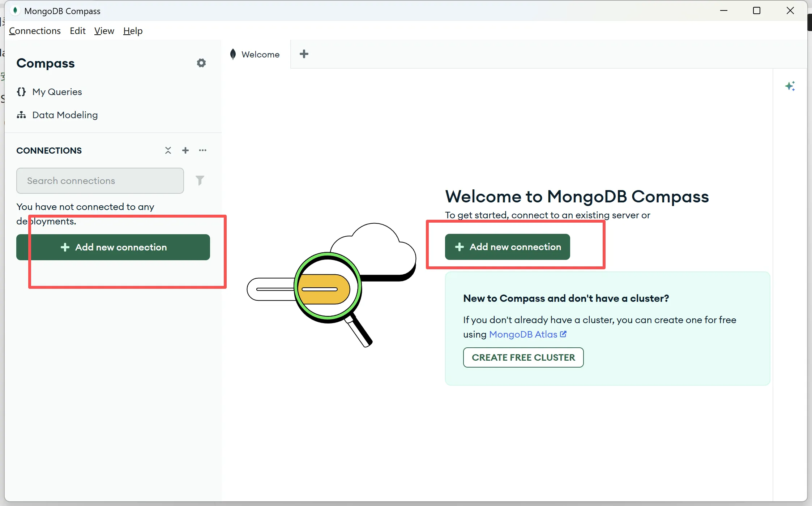Open new tab with plus icon

point(304,54)
